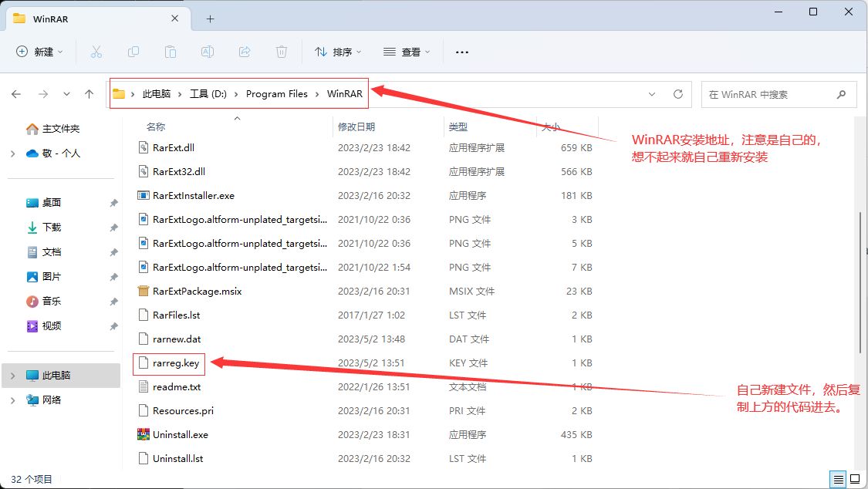868x489 pixels.
Task: Switch to details view layout icon
Action: [x=836, y=479]
